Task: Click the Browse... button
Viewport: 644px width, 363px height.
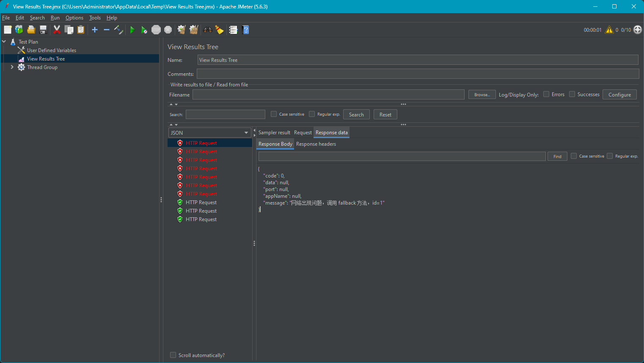Action: [482, 94]
